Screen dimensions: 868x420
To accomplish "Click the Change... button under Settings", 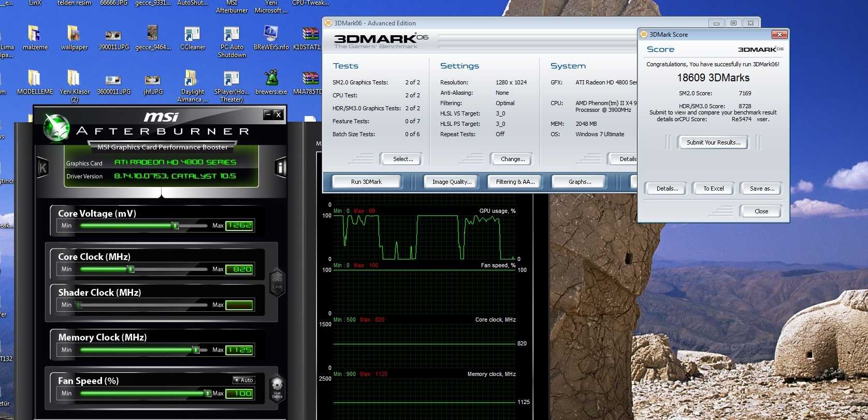I will pyautogui.click(x=513, y=159).
